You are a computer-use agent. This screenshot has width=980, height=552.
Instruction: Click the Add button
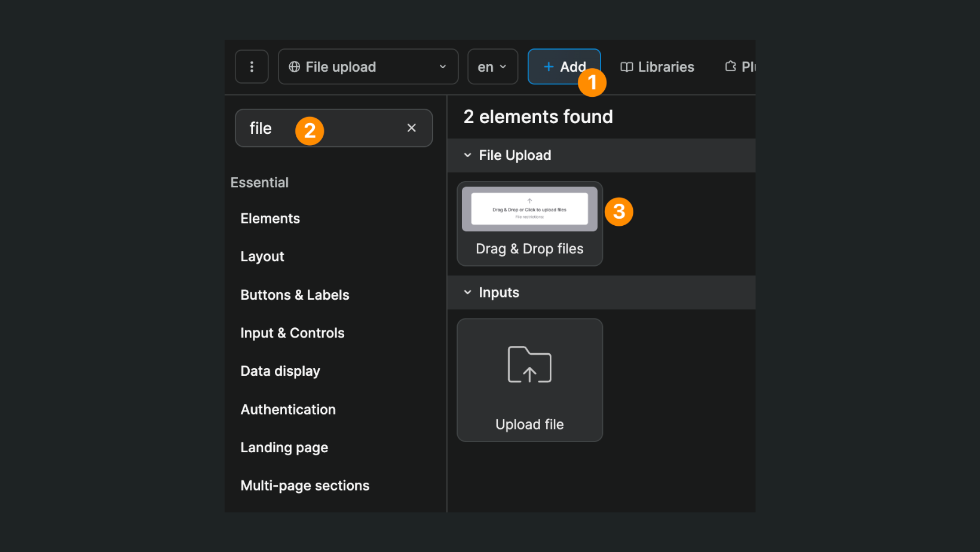564,66
